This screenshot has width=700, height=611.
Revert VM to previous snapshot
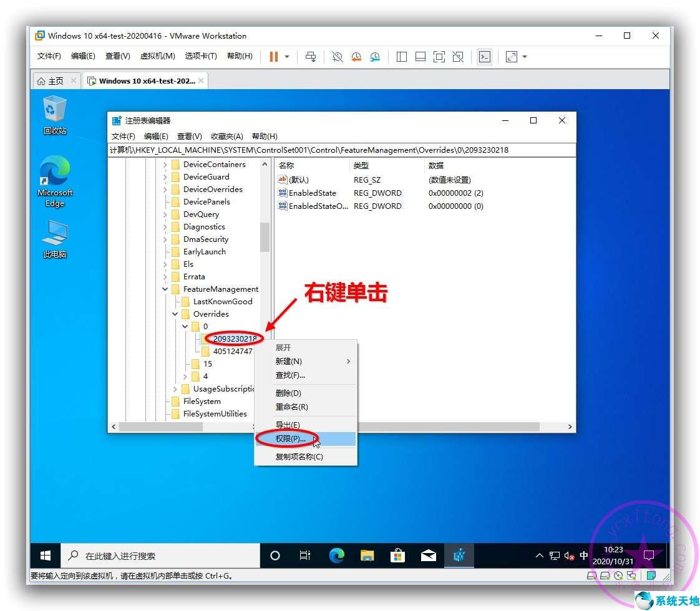[356, 57]
